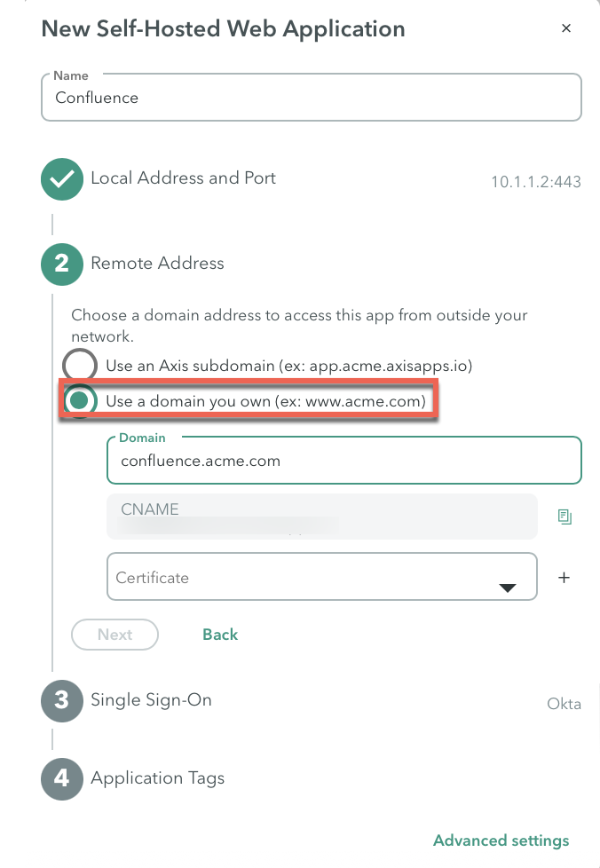This screenshot has width=600, height=868.
Task: Copy the CNAME value with copy icon
Action: tap(564, 517)
